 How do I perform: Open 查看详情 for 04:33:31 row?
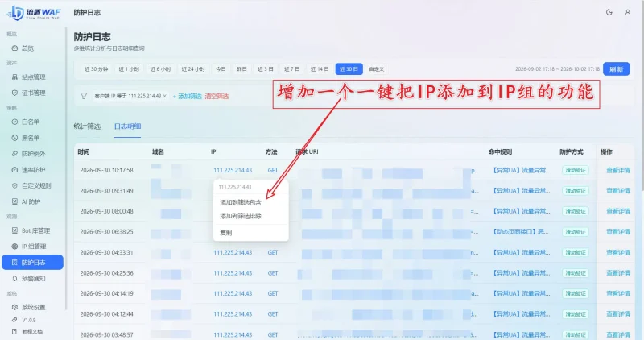618,252
